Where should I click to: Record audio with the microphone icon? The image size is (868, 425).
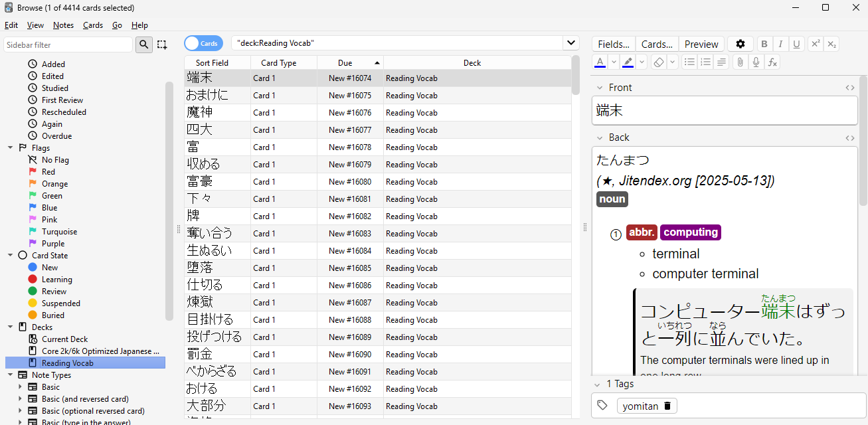pyautogui.click(x=756, y=62)
